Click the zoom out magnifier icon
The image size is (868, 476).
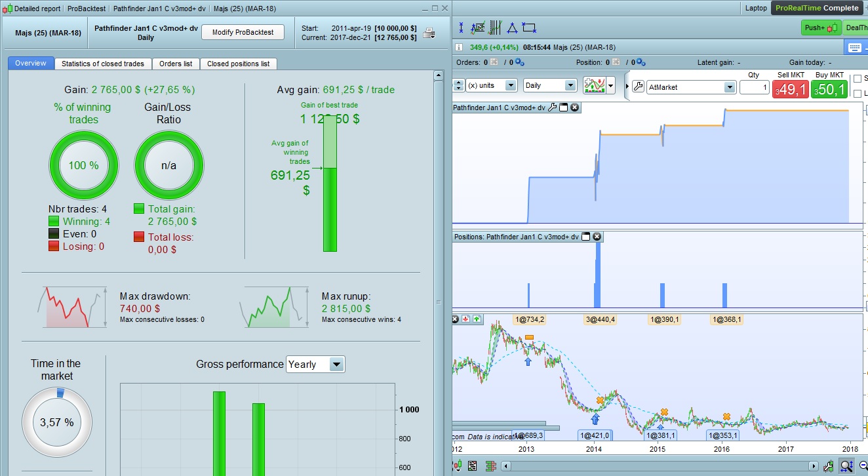(863, 466)
